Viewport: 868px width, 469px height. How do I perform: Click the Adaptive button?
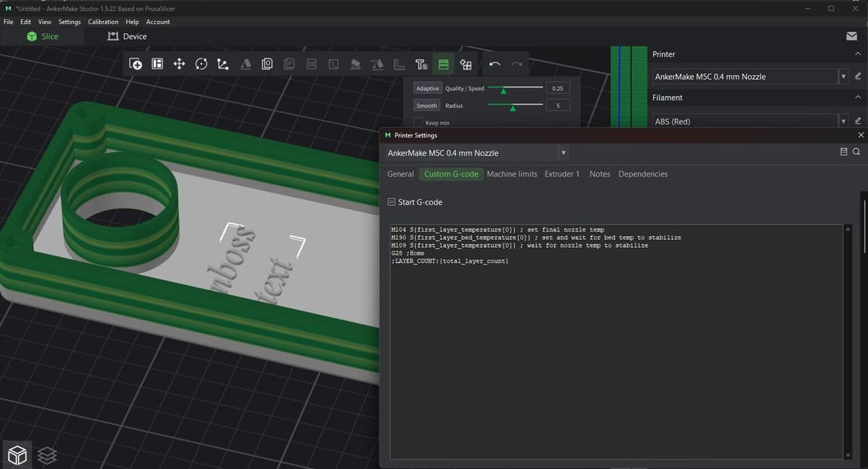click(427, 88)
